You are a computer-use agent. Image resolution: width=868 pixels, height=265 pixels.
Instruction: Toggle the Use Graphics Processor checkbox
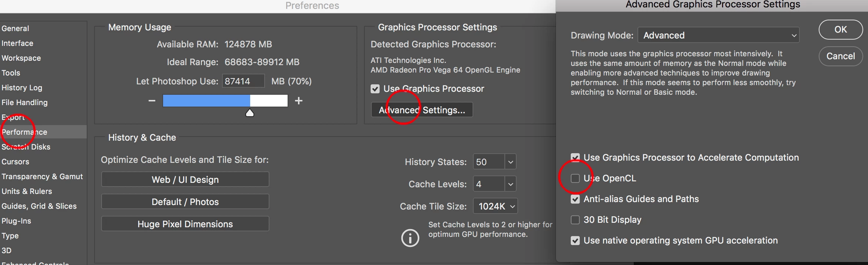[x=375, y=89]
